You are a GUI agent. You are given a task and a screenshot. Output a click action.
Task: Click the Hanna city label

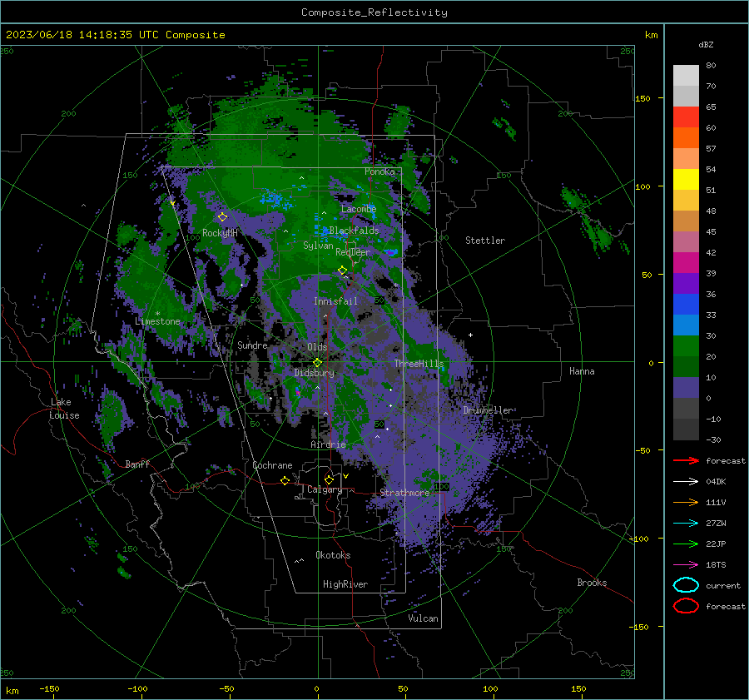pos(582,371)
